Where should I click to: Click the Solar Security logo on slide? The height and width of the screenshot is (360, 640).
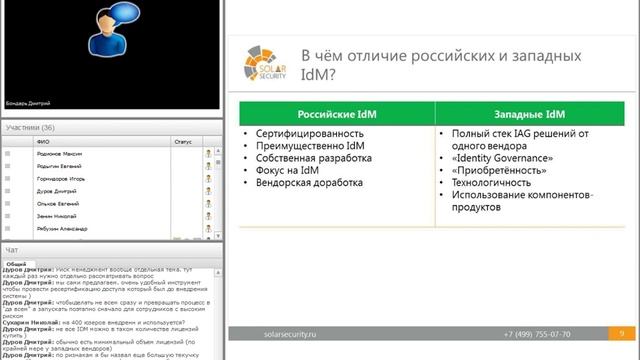coord(265,63)
